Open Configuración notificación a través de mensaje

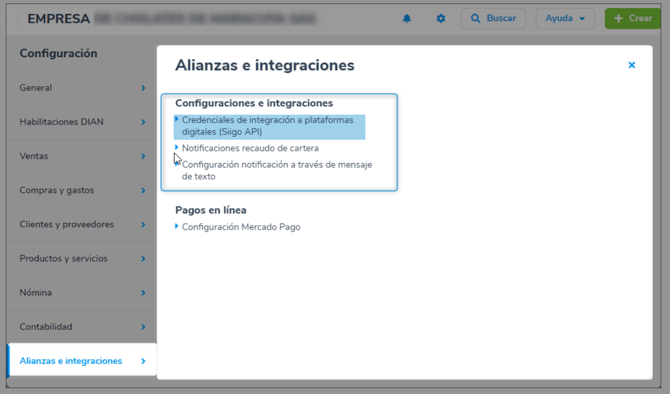point(277,171)
